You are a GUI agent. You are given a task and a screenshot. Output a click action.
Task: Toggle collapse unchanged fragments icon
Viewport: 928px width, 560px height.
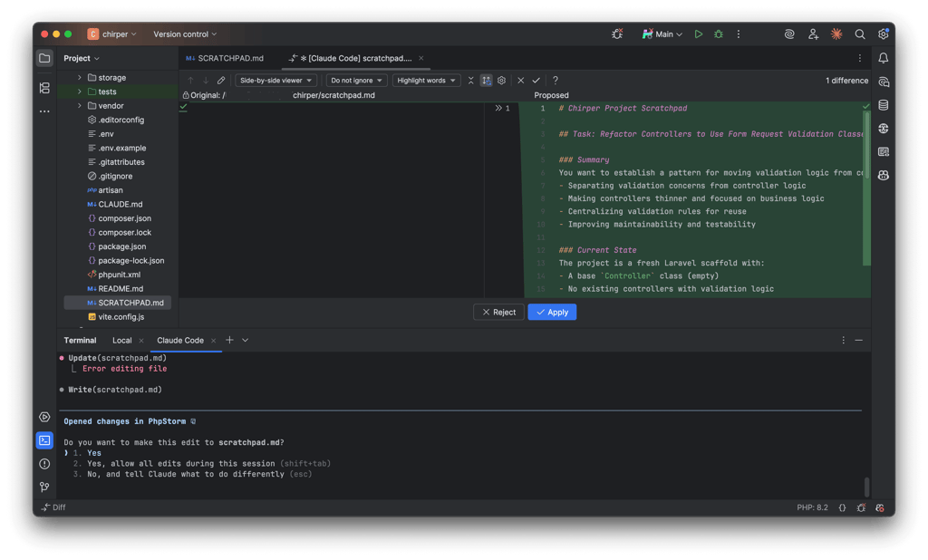coord(471,81)
